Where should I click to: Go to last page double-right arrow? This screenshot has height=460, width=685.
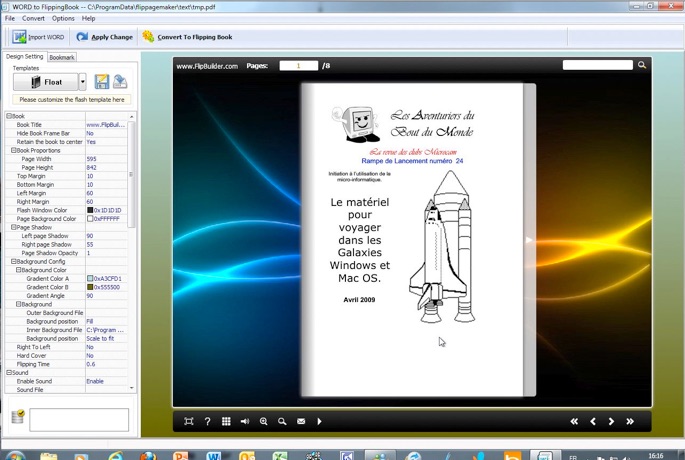pos(630,421)
